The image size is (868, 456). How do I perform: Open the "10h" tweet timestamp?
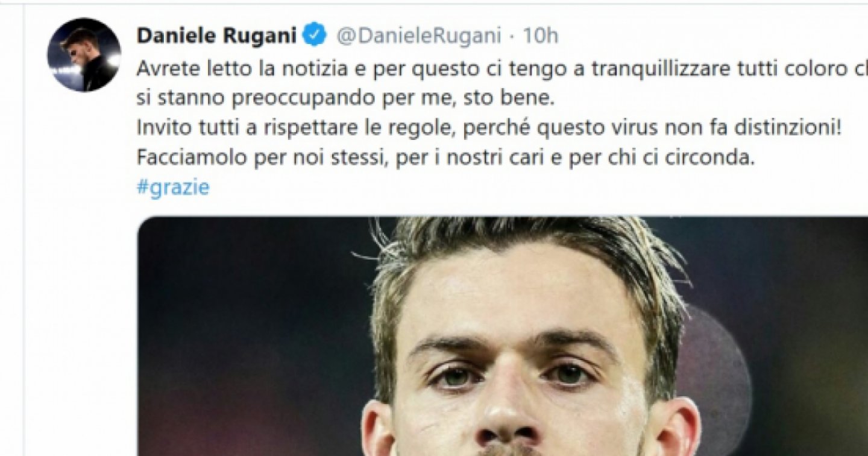pos(540,36)
